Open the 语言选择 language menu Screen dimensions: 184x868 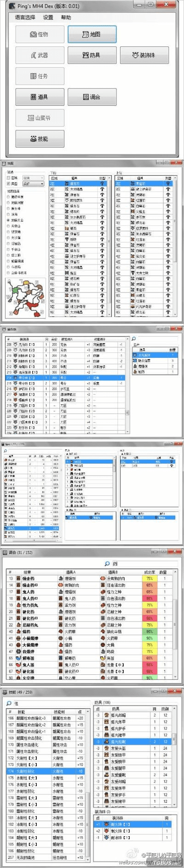(x=25, y=17)
